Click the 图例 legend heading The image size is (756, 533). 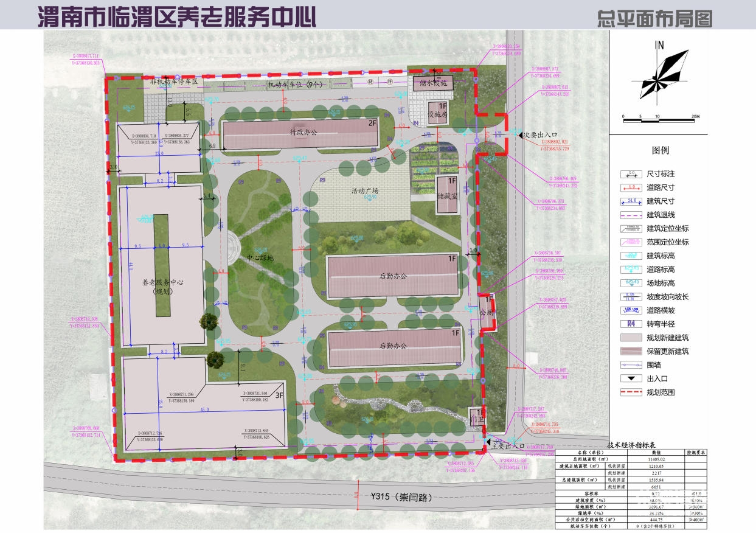pos(661,150)
